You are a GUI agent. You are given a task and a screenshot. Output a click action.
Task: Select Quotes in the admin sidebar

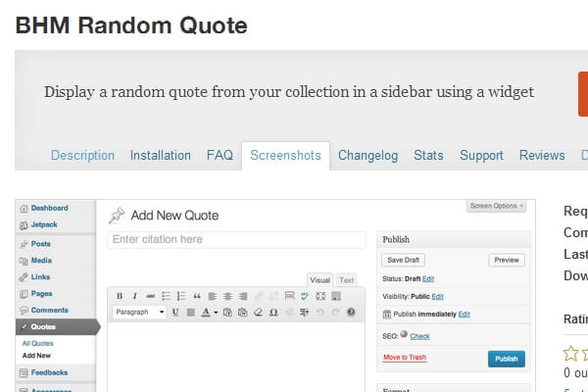[56, 326]
